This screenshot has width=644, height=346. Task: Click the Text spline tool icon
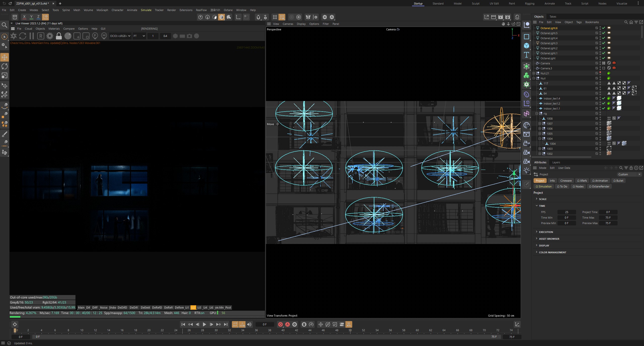[527, 55]
